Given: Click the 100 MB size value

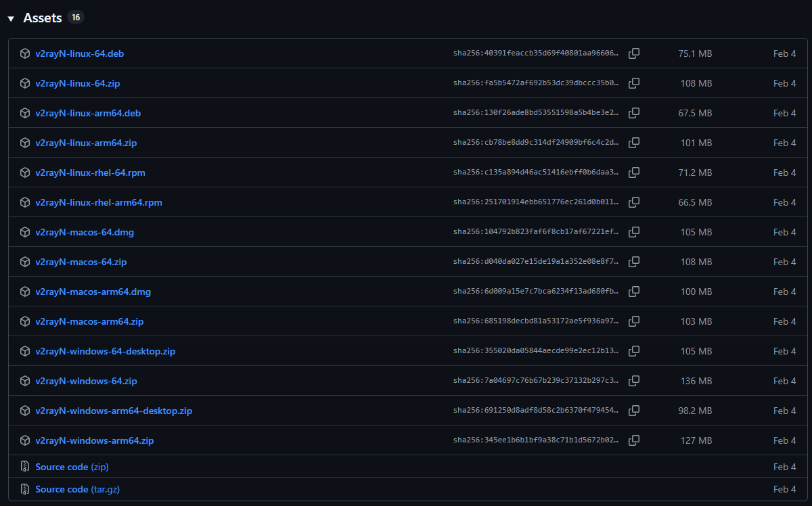Looking at the screenshot, I should (x=696, y=292).
